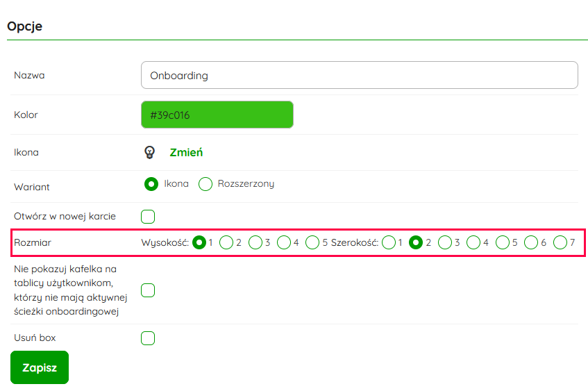The width and height of the screenshot is (588, 391).
Task: Click the Nazwa text field
Action: 359,75
